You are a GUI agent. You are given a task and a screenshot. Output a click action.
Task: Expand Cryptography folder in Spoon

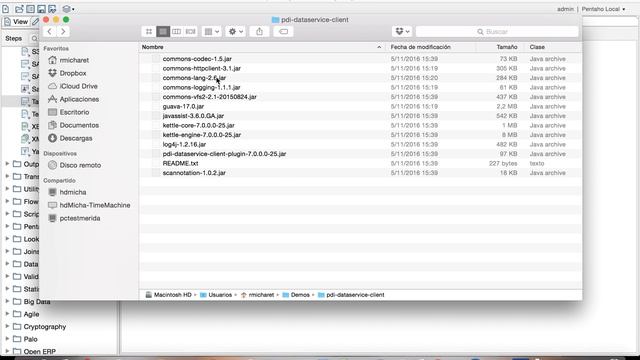click(x=7, y=327)
